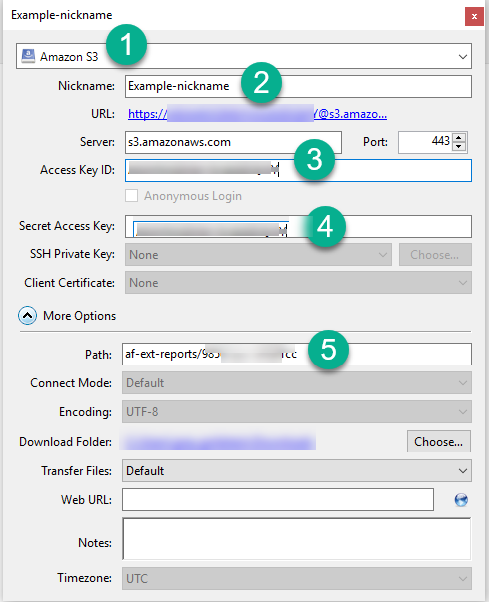Screen dimensions: 489x602
Task: Open the Client Certificate dropdown
Action: click(298, 283)
